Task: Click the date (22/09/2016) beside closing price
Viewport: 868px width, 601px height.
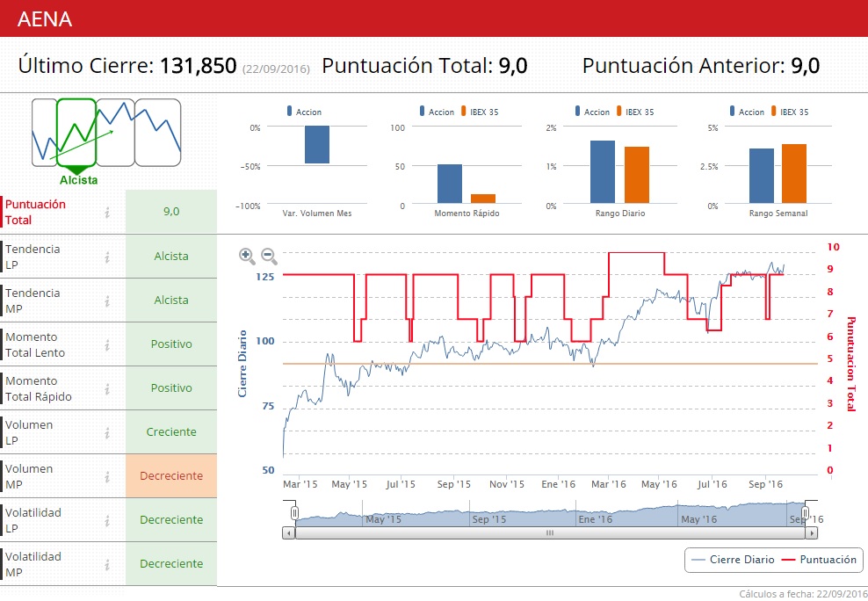Action: [276, 69]
